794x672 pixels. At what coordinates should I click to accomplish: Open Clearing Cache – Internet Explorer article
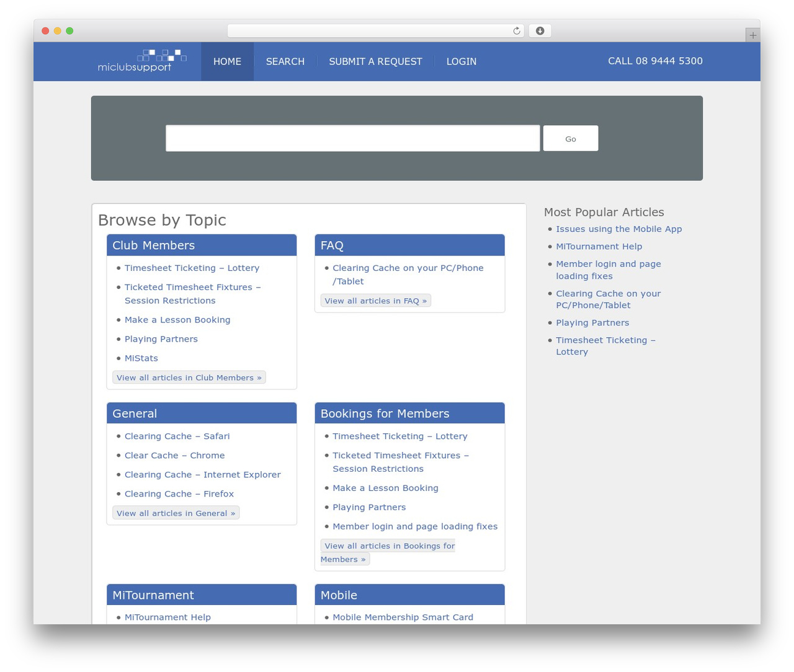tap(202, 475)
